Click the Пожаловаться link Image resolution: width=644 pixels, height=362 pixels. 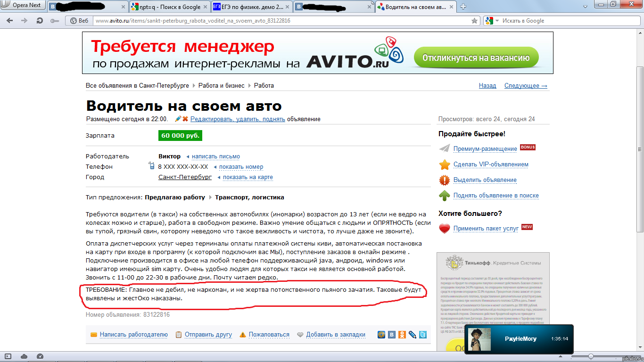(x=269, y=335)
